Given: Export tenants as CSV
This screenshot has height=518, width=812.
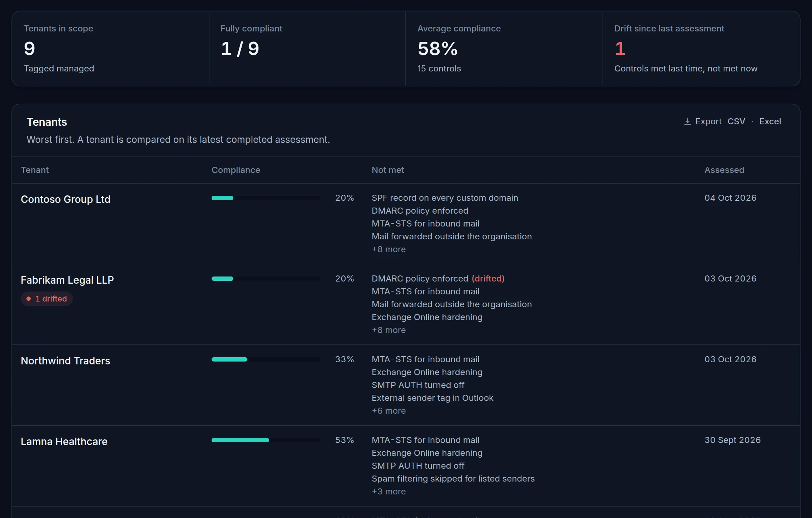Looking at the screenshot, I should (736, 121).
